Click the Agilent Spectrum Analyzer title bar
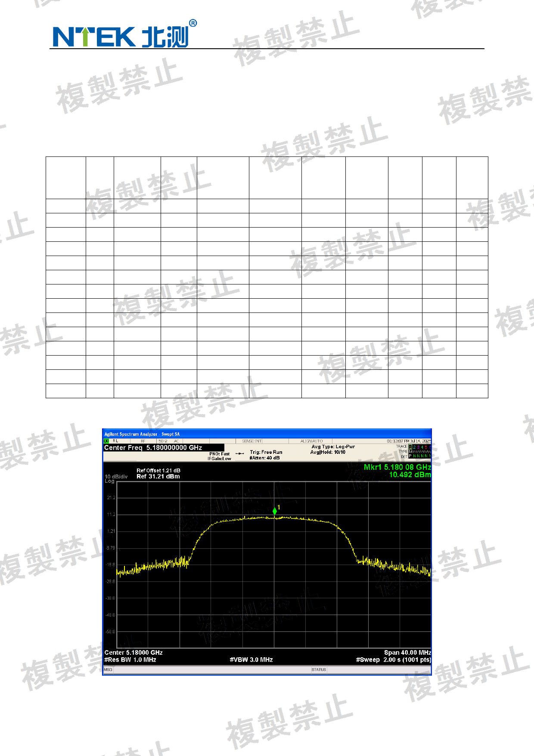The width and height of the screenshot is (534, 756). (x=267, y=434)
